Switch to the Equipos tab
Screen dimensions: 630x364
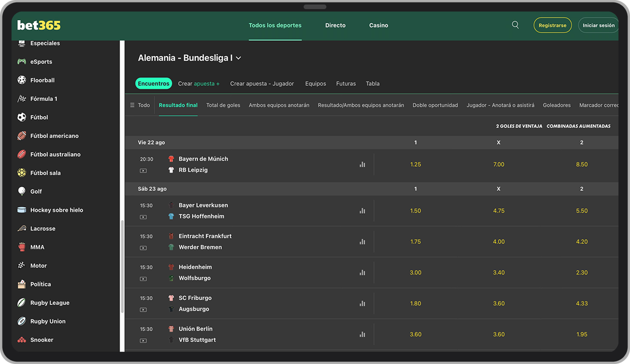pos(316,84)
